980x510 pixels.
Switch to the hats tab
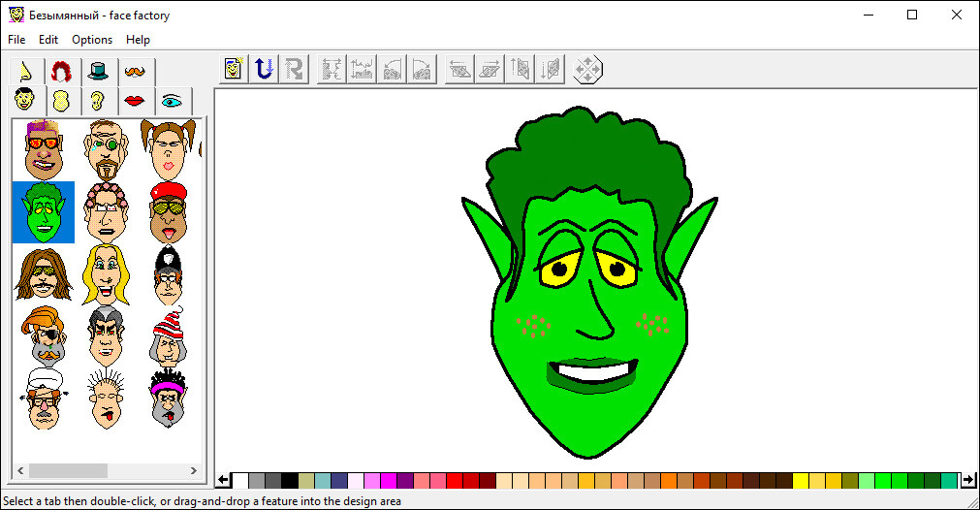point(98,72)
